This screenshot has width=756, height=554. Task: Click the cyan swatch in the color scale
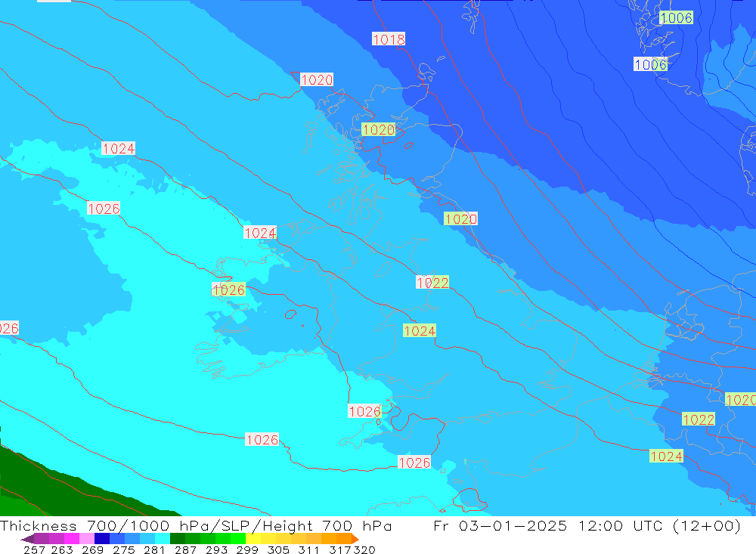[x=163, y=539]
